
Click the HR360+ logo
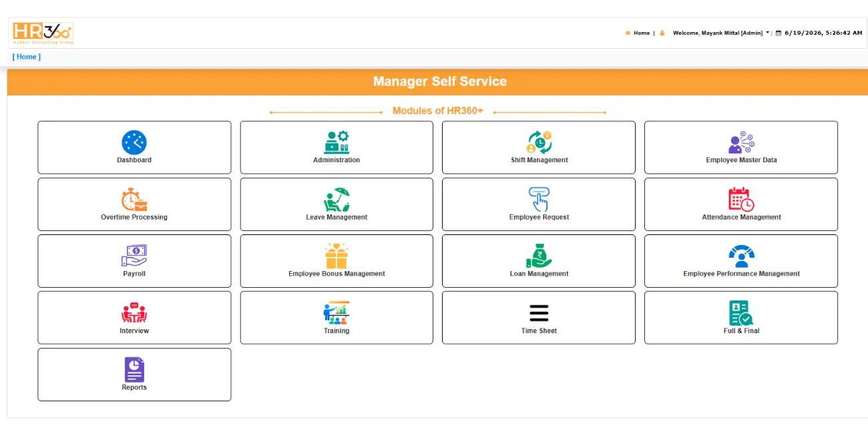click(43, 33)
